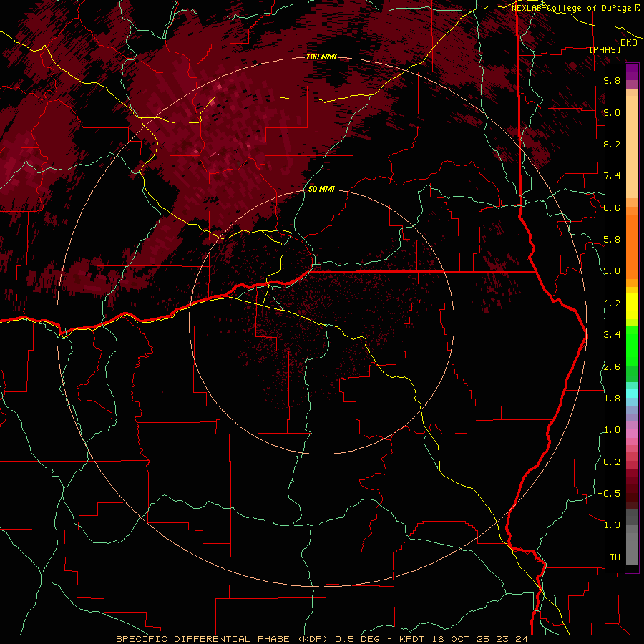This screenshot has width=644, height=644.
Task: Select the 1.8 scale value
Action: click(612, 399)
